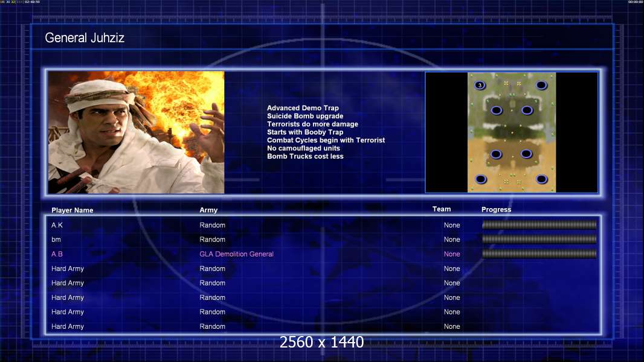The image size is (644, 362).
Task: Click team 'None' for player A.K
Action: click(452, 225)
